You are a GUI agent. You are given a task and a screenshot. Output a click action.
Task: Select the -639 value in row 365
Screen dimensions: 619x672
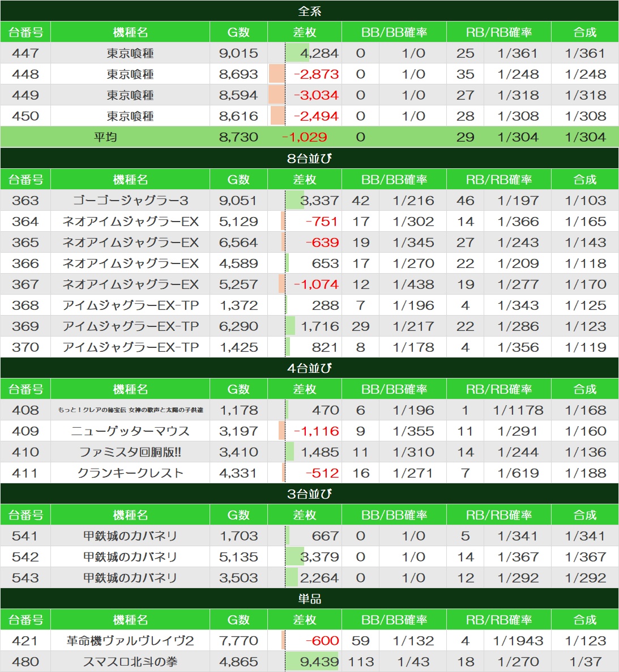pos(322,242)
